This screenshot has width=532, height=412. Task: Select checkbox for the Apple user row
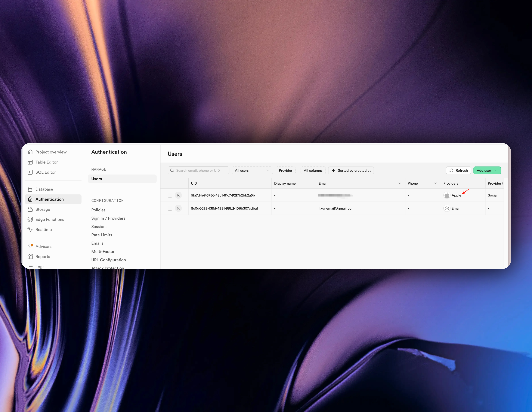(170, 195)
